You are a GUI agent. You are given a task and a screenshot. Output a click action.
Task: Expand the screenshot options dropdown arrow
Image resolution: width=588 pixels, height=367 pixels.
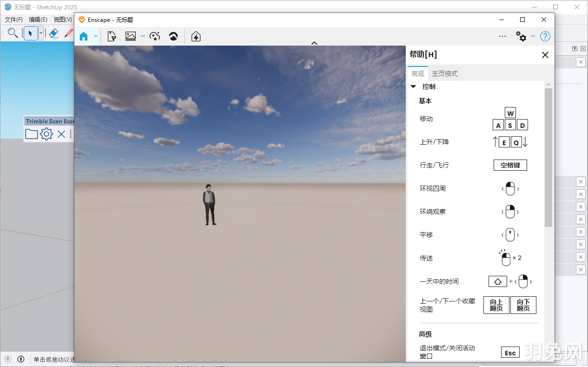tap(142, 36)
